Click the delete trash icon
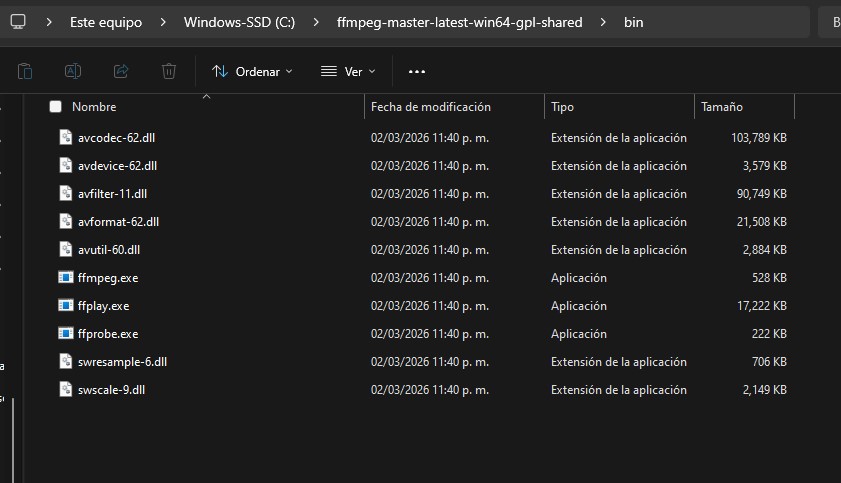 click(x=169, y=71)
